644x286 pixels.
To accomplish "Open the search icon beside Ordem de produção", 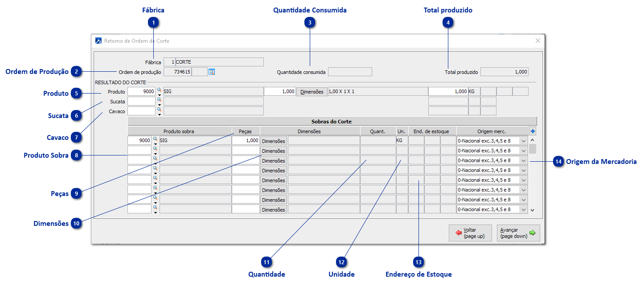I will click(212, 72).
